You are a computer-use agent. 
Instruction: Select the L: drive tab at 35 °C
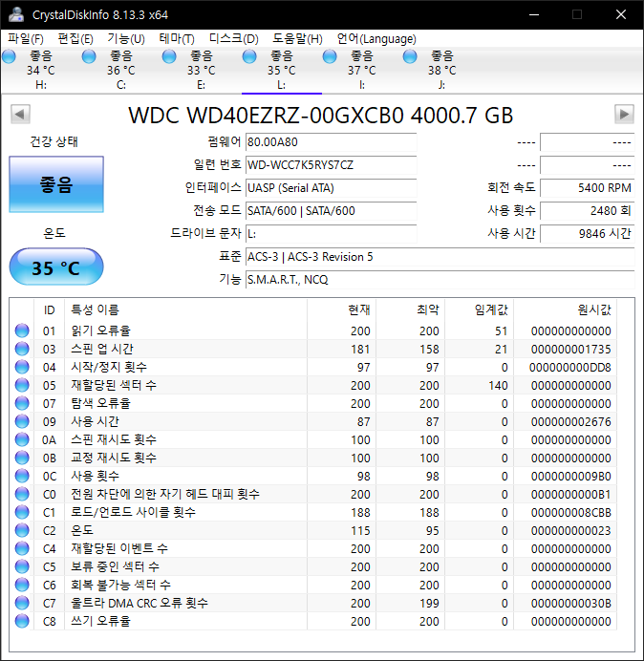pyautogui.click(x=281, y=70)
